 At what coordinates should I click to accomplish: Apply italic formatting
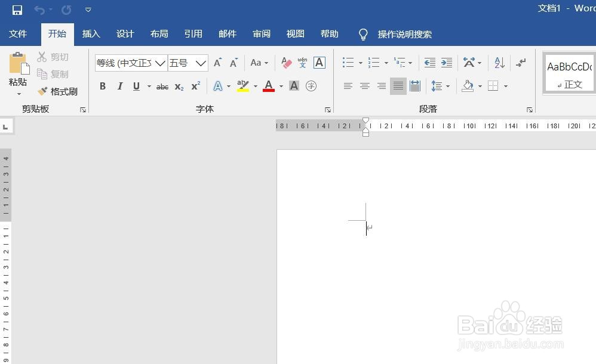point(119,86)
